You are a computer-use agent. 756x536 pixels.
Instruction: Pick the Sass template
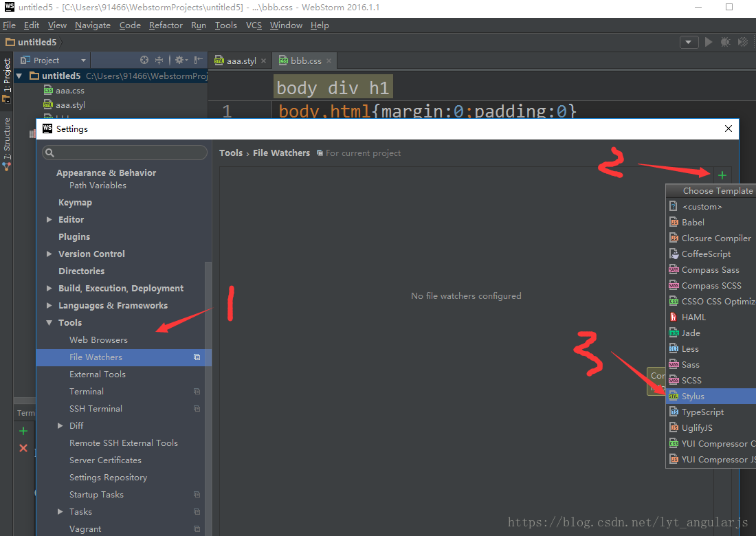(711, 365)
